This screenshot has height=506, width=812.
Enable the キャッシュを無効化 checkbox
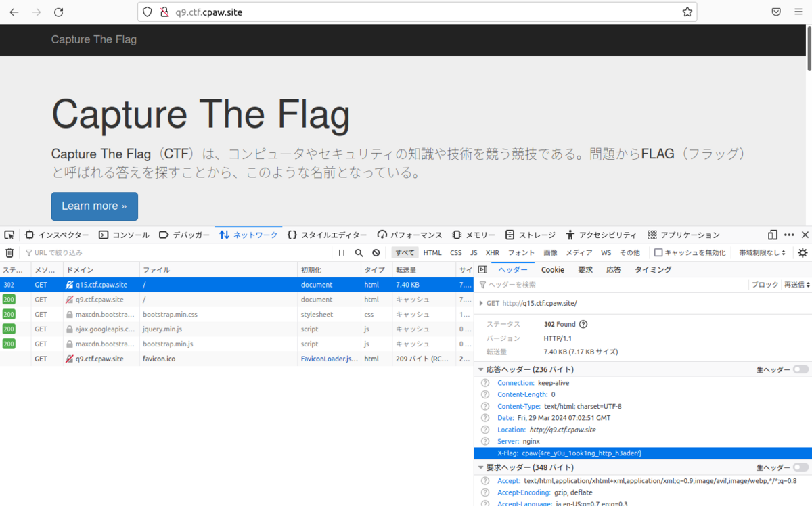click(658, 252)
